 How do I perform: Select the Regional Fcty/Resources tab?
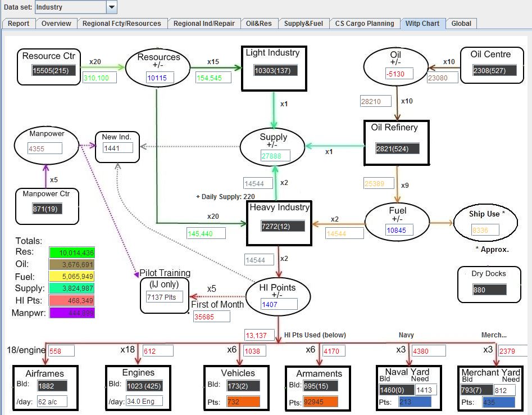(x=122, y=24)
